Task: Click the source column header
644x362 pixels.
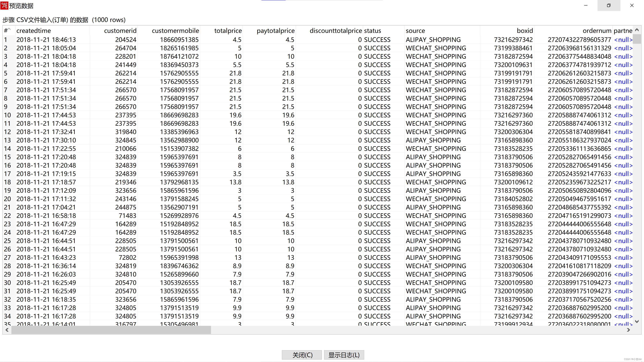Action: pos(415,31)
